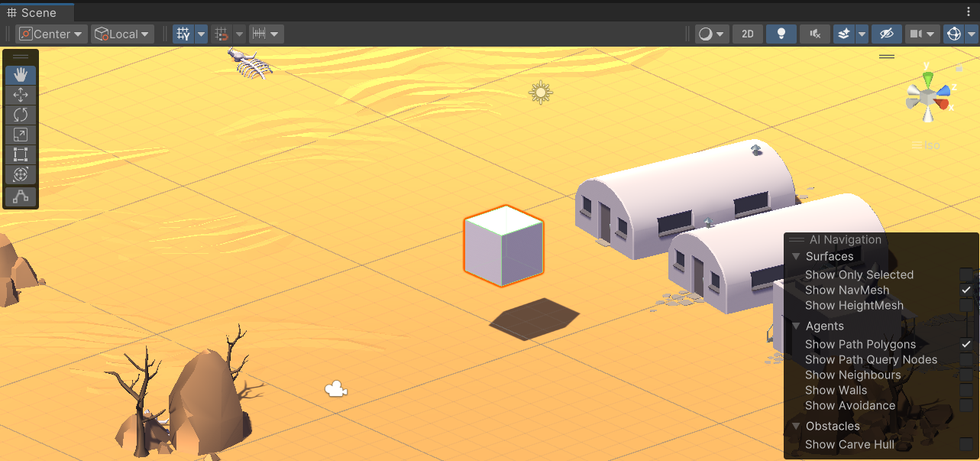This screenshot has height=461, width=980.
Task: Enable Show HeightMesh checkbox
Action: (967, 305)
